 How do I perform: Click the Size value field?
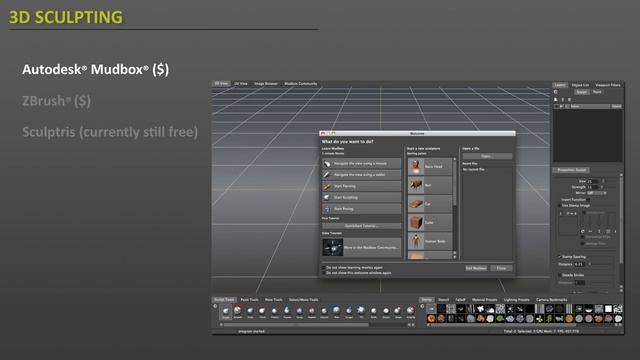pyautogui.click(x=593, y=181)
